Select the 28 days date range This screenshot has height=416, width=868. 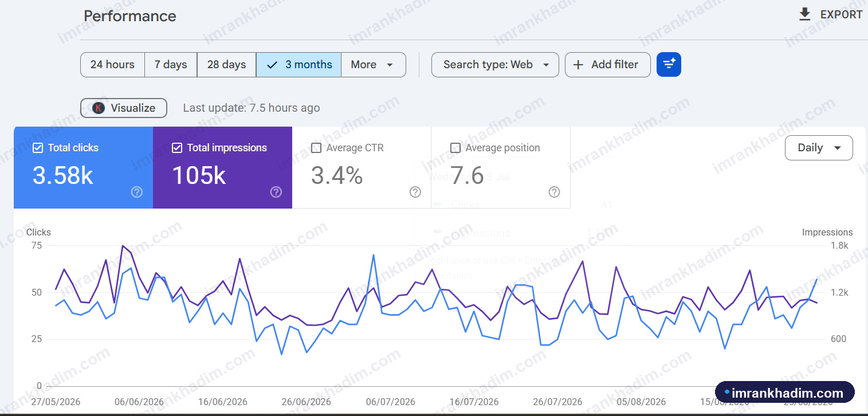[227, 65]
